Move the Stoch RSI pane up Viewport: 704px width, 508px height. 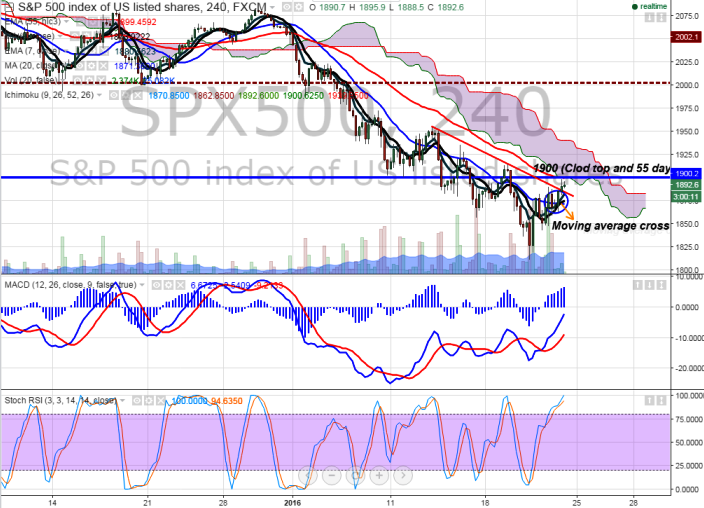tap(649, 400)
